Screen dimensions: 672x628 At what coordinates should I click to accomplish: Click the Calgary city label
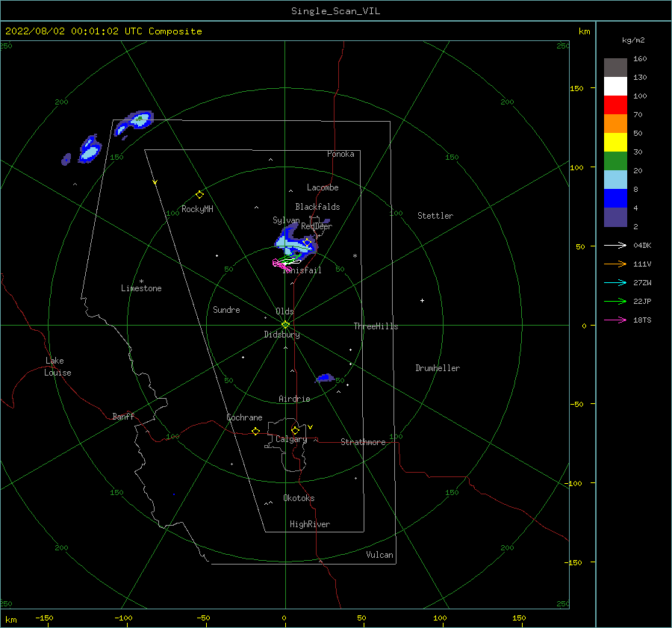(291, 439)
